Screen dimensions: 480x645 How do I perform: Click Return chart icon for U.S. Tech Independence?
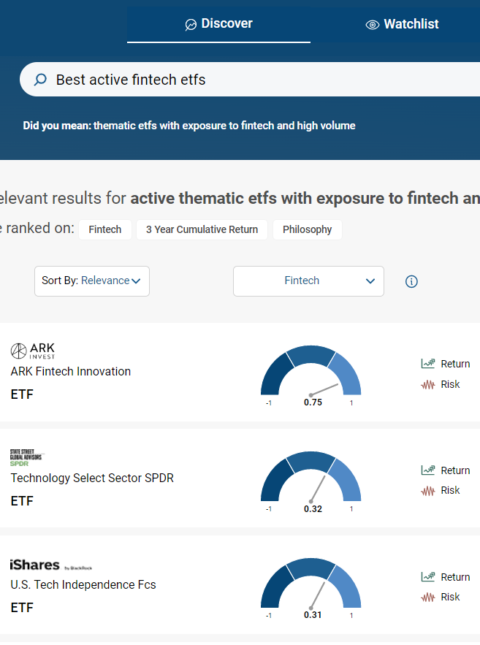(x=428, y=576)
